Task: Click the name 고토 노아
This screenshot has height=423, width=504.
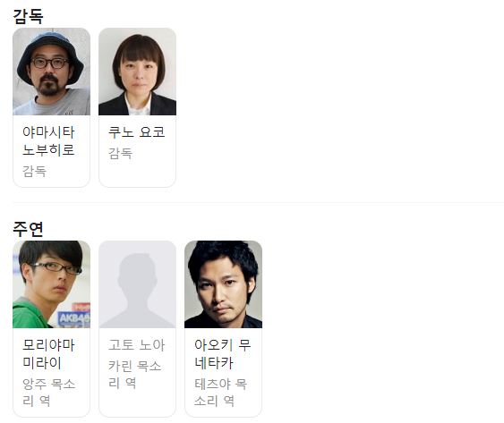Action: click(x=137, y=345)
